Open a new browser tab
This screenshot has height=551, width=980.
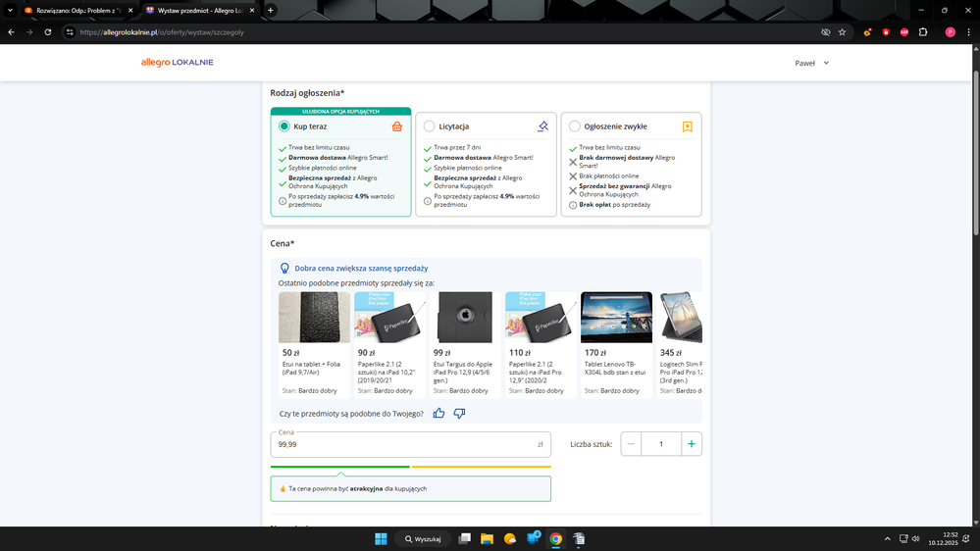(x=271, y=10)
